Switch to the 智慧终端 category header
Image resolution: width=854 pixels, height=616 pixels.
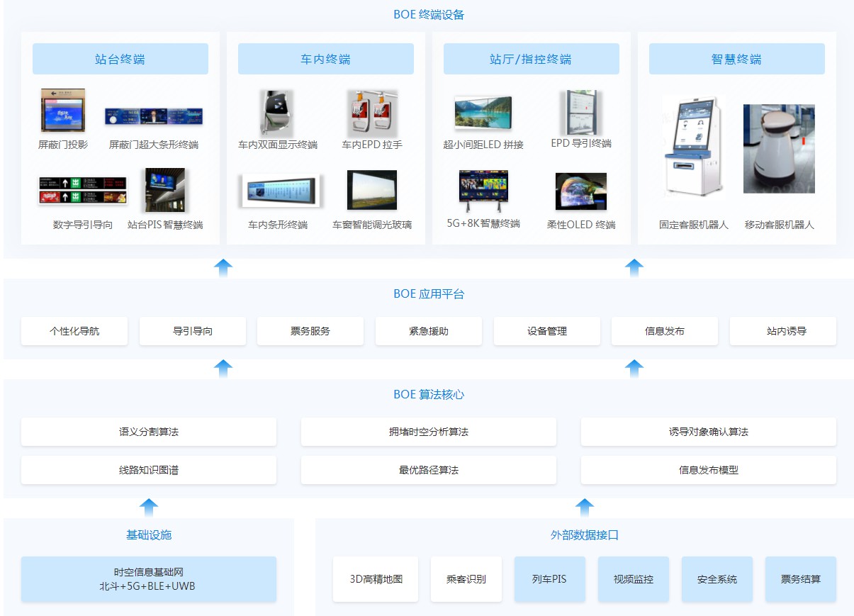[736, 59]
